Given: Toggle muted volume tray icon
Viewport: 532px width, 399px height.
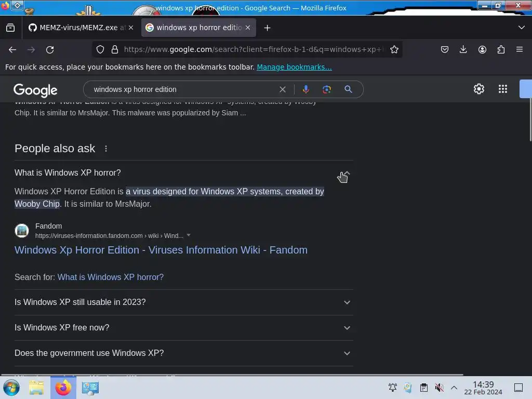Looking at the screenshot, I should 439,388.
